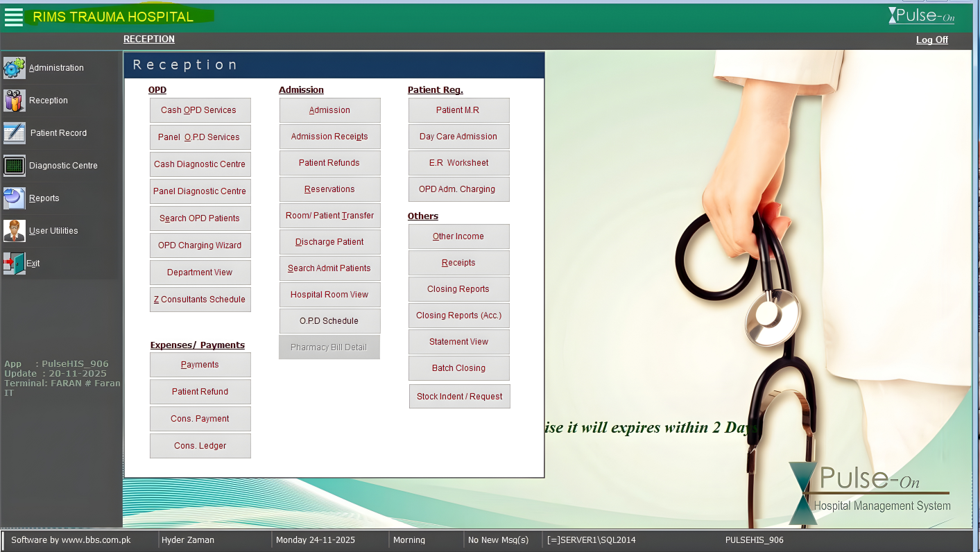The image size is (980, 552).
Task: Open the RECEPTION breadcrumb menu
Action: click(x=149, y=40)
